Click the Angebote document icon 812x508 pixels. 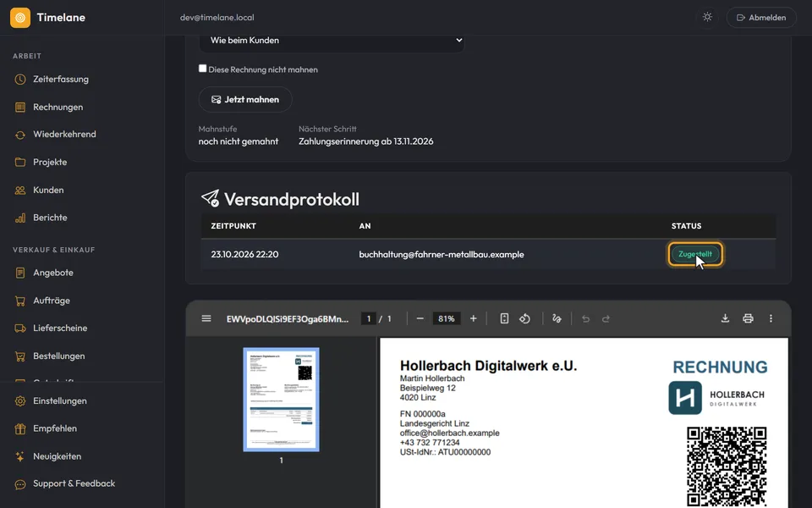[x=20, y=273]
